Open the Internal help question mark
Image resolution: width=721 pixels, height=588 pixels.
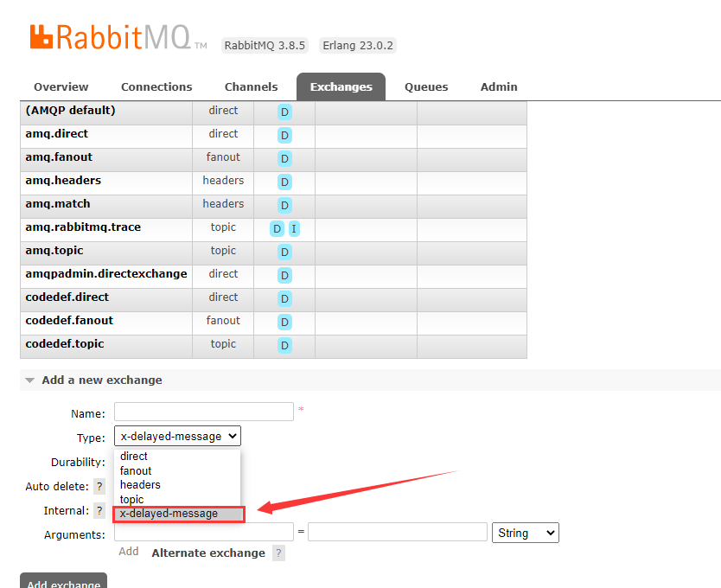[99, 510]
